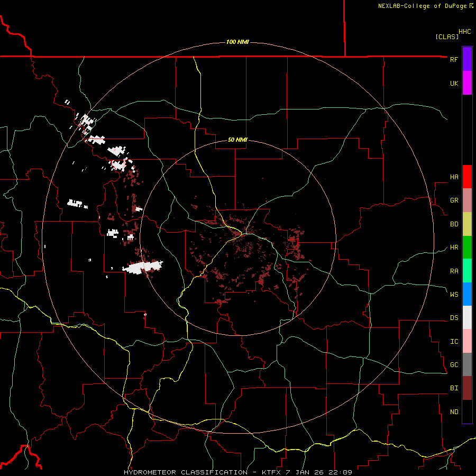Screen dimensions: 476x476
Task: Click the HHC product label
Action: tap(464, 32)
